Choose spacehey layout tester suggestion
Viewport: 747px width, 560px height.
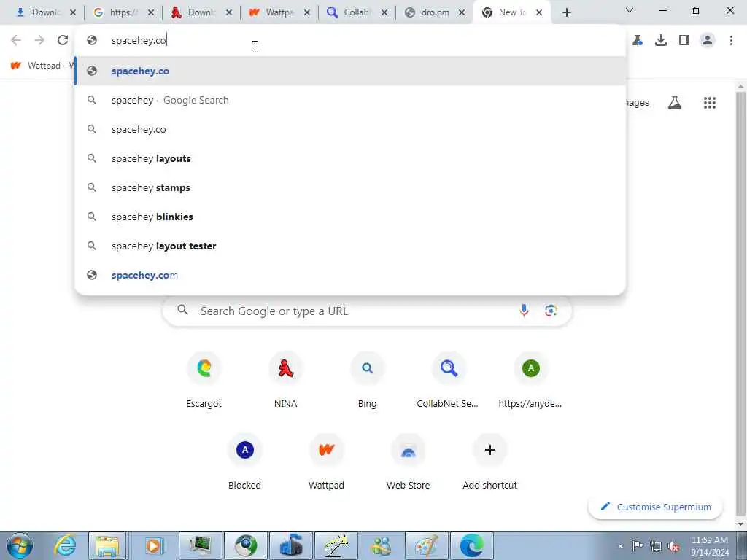pos(351,246)
